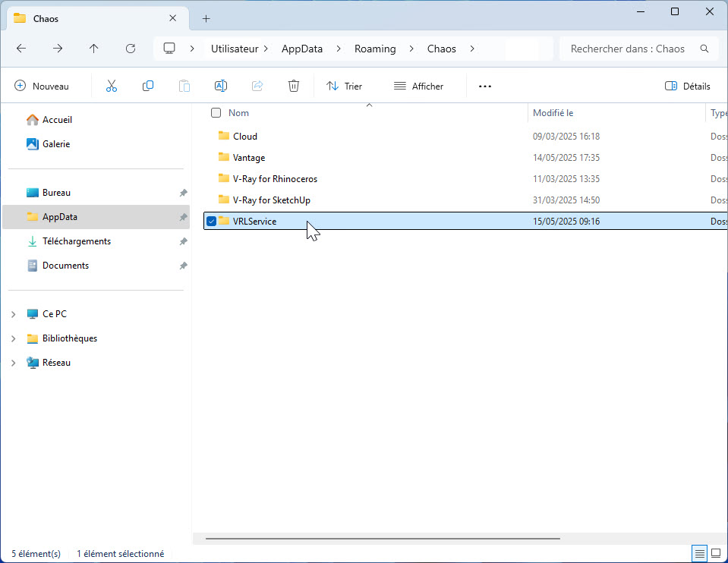The image size is (728, 563).
Task: Click the Ce PC sidebar entry
Action: pos(55,314)
